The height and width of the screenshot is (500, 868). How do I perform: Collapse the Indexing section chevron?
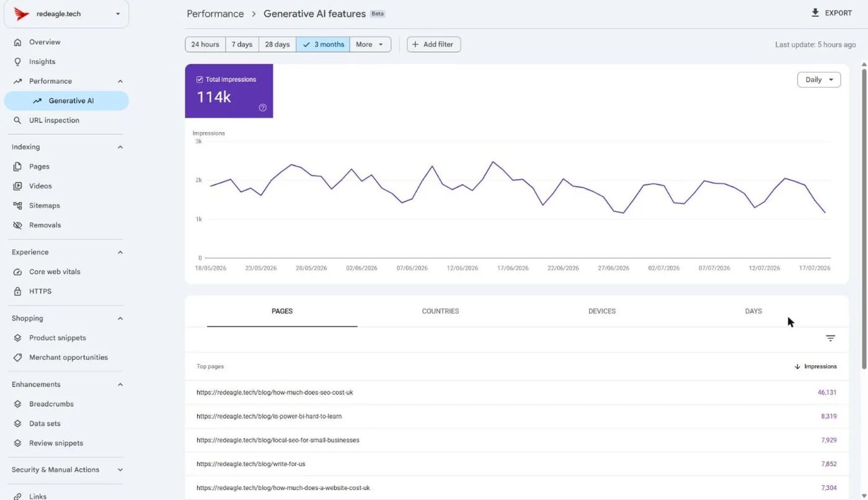[120, 147]
